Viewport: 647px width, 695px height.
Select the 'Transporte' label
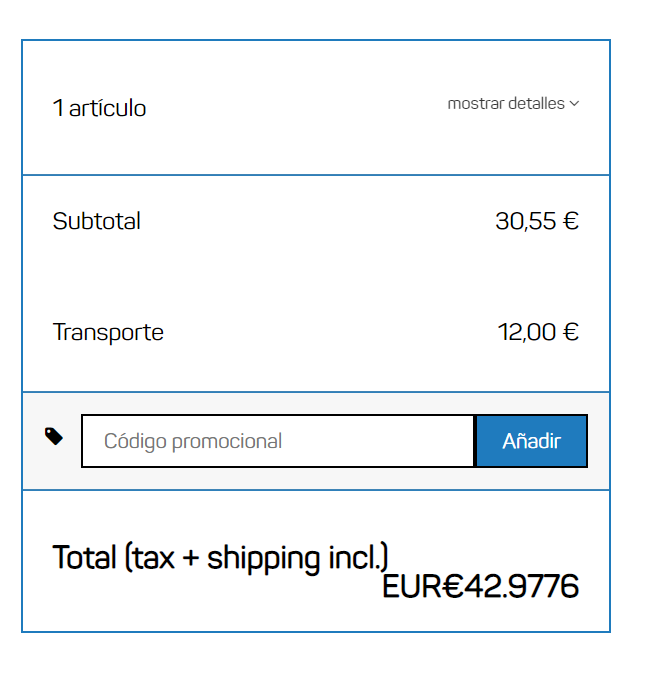[108, 332]
